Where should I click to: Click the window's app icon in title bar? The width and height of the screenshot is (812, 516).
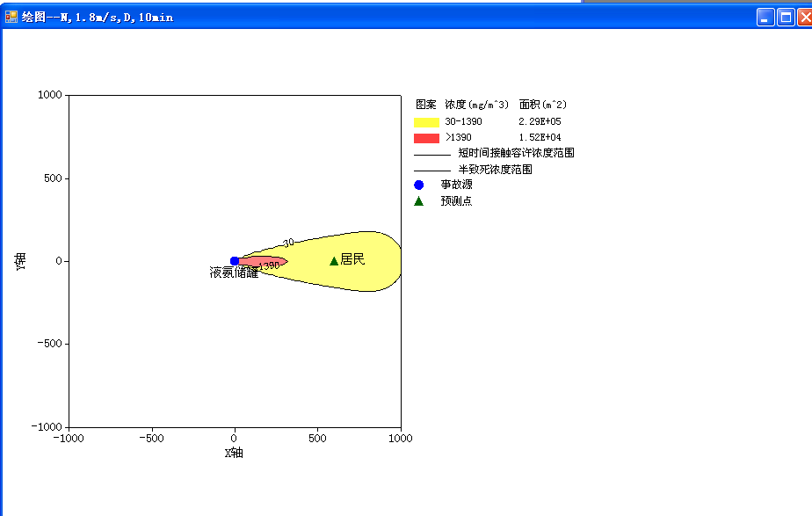11,17
